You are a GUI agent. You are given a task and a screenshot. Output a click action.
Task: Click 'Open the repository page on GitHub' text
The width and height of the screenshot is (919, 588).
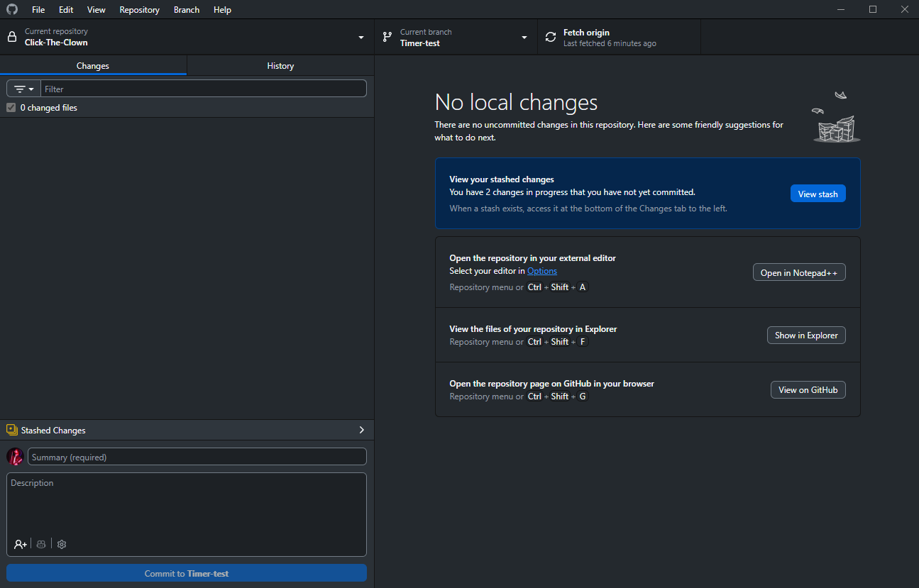pyautogui.click(x=551, y=384)
